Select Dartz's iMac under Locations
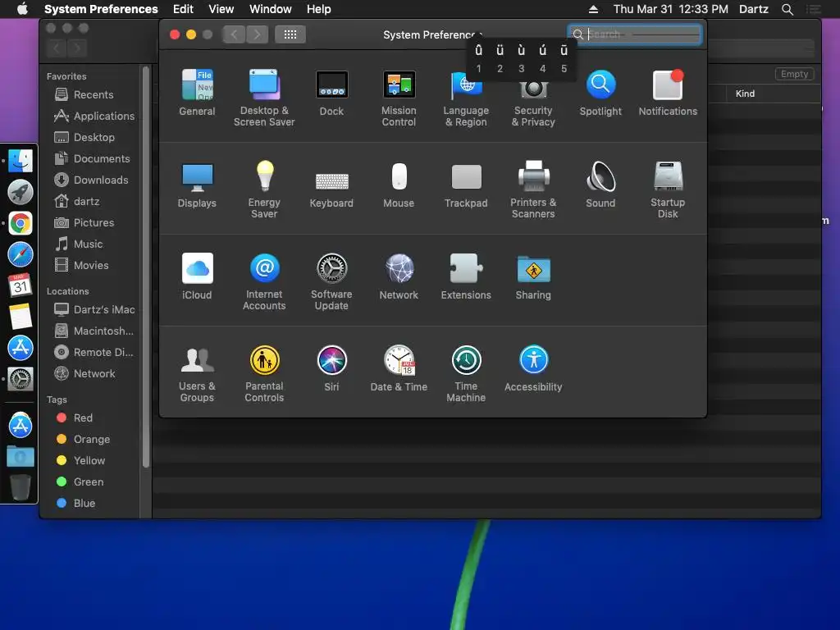Image resolution: width=840 pixels, height=630 pixels. coord(95,309)
